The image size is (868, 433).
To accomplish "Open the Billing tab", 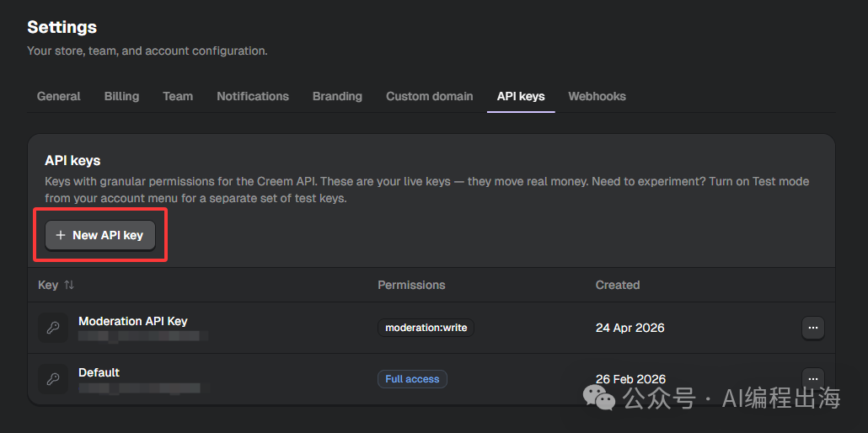I will click(x=122, y=96).
